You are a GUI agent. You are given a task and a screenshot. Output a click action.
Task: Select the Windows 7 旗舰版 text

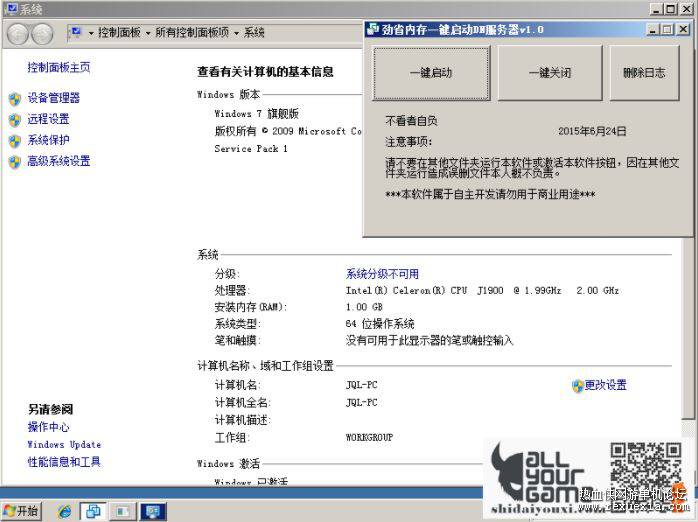tap(256, 113)
